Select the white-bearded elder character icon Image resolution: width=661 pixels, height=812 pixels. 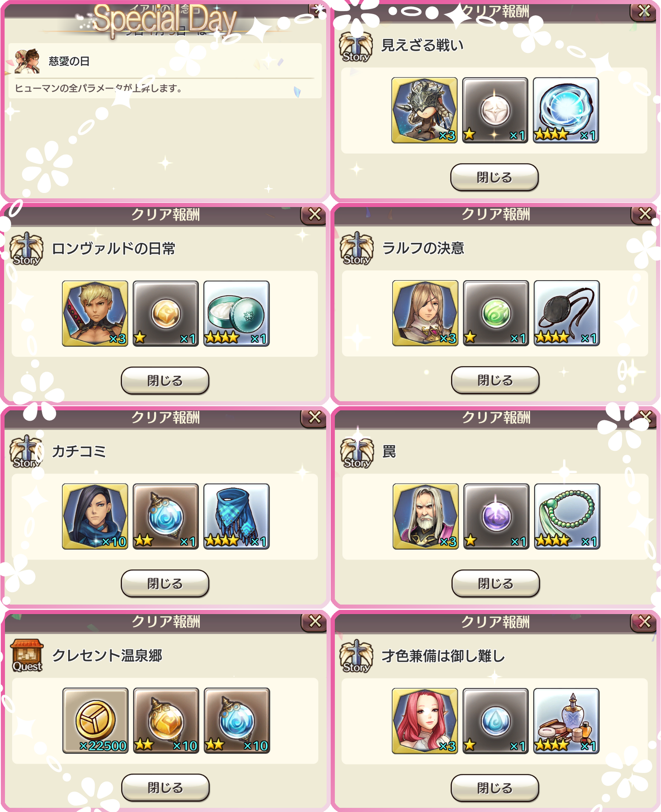426,516
